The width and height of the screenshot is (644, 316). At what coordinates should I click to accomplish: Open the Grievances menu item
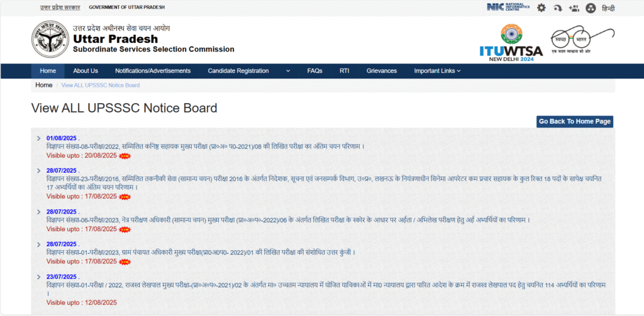(382, 71)
